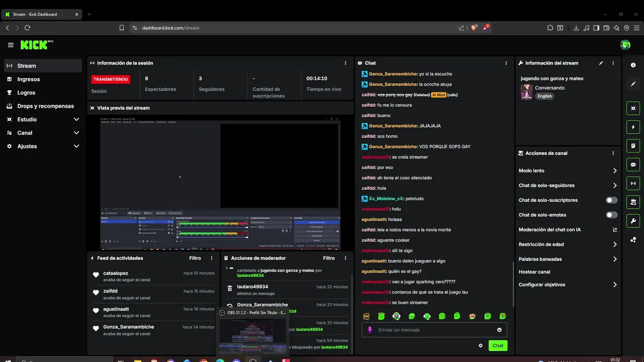Image resolution: width=644 pixels, height=362 pixels.
Task: Click the Enviar un mensaje chat field
Action: (434, 330)
